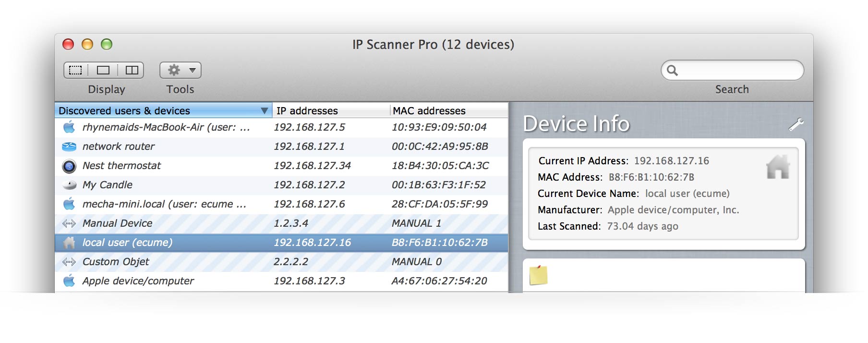Select the network router device name
The width and height of the screenshot is (868, 343).
coord(119,147)
